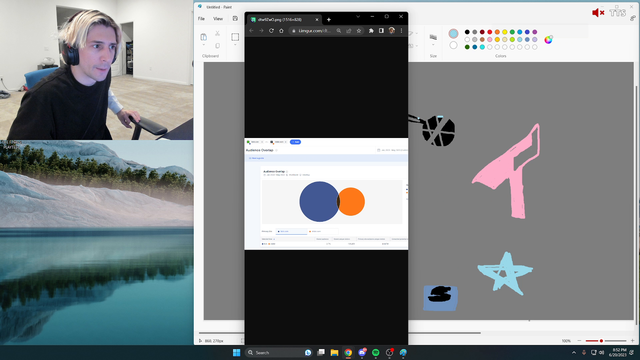
Task: Click the Paste clipboard icon in Paint
Action: [x=203, y=37]
